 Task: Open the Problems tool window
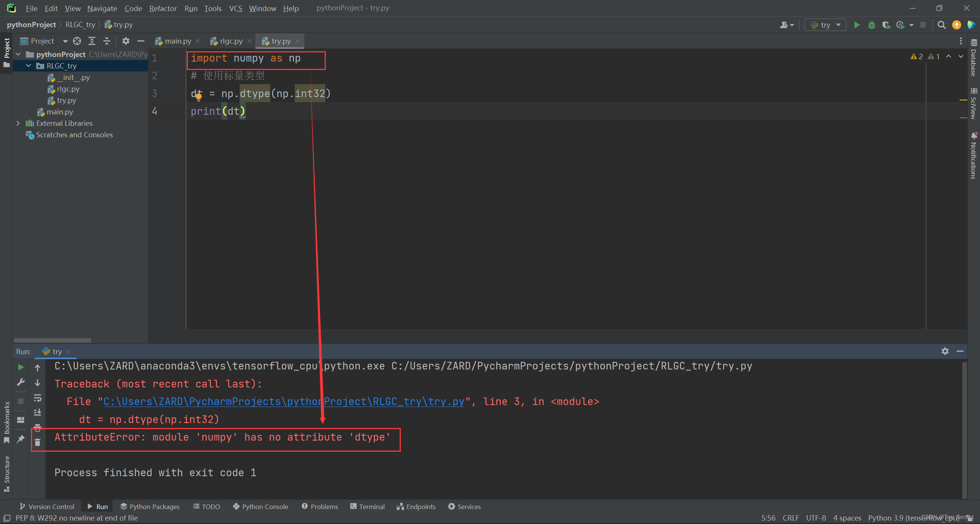point(320,506)
